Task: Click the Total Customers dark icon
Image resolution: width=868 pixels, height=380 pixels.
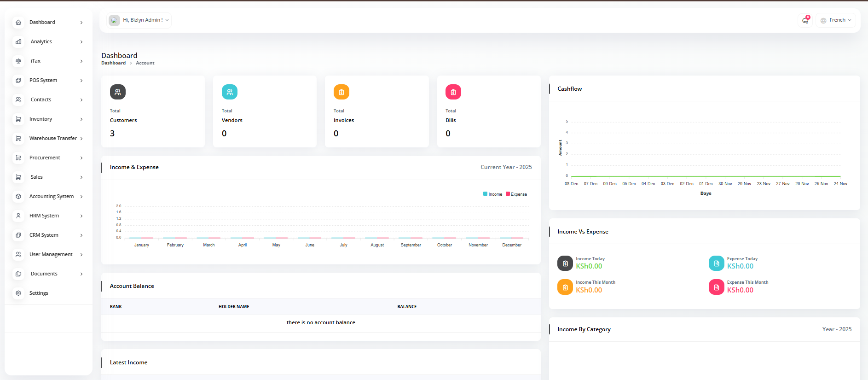Action: point(118,92)
